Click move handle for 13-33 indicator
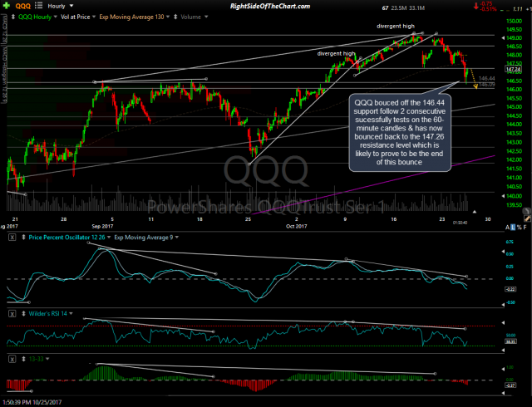The height and width of the screenshot is (407, 532). (x=24, y=359)
